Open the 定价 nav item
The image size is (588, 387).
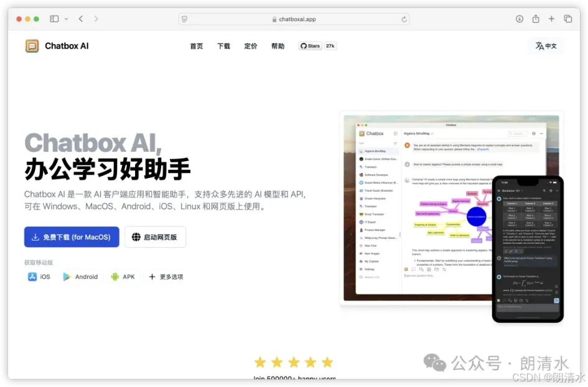click(x=251, y=46)
